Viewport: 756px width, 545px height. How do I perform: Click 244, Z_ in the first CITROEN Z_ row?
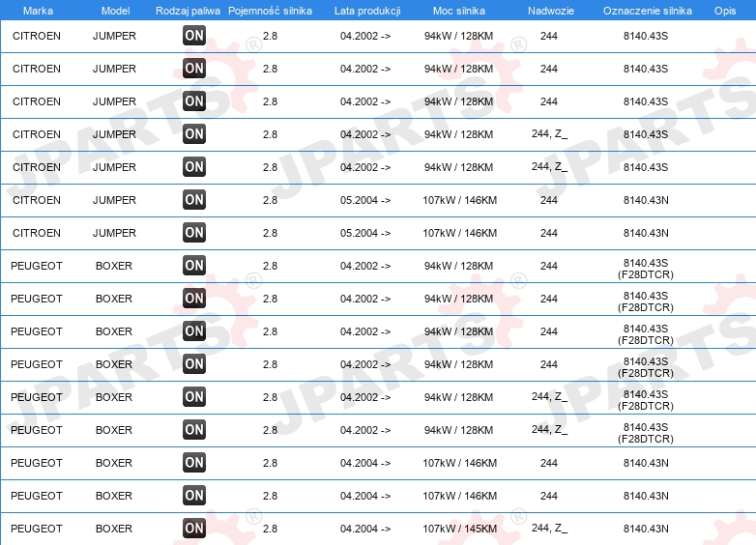pyautogui.click(x=549, y=133)
